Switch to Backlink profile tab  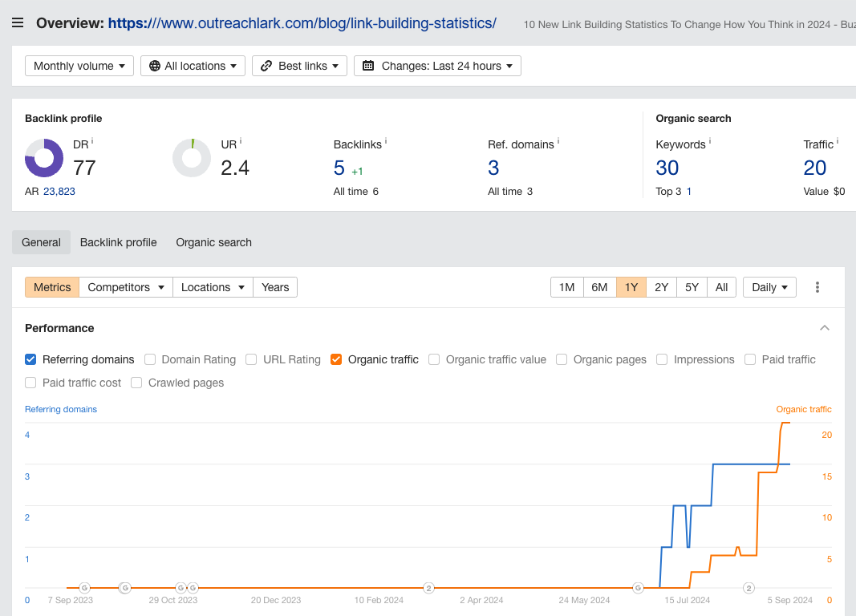coord(119,242)
